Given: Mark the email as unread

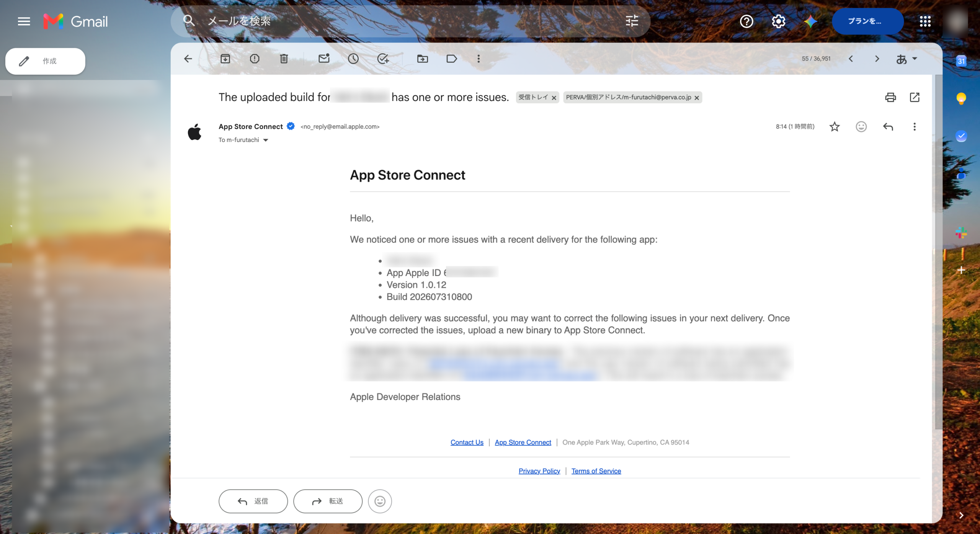Looking at the screenshot, I should [324, 58].
